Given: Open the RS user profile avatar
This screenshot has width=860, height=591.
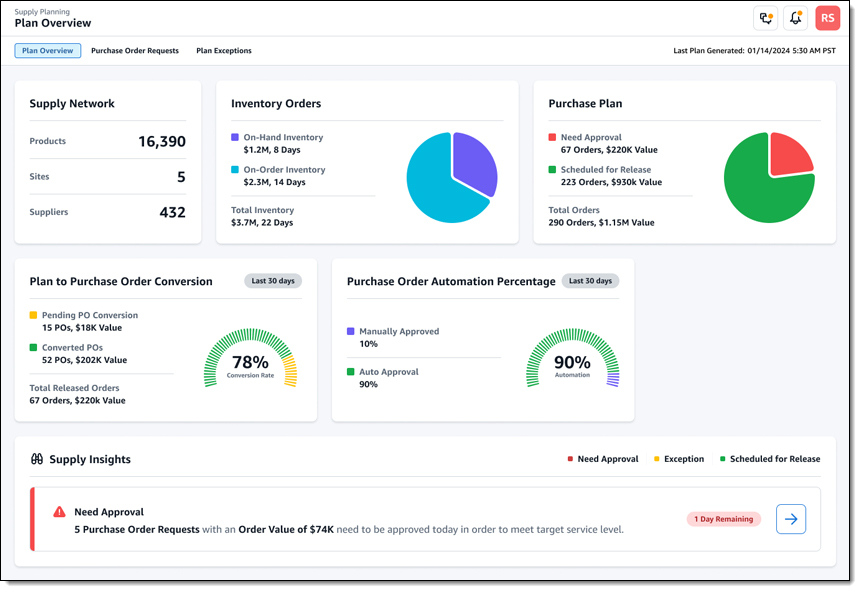Looking at the screenshot, I should [x=827, y=18].
